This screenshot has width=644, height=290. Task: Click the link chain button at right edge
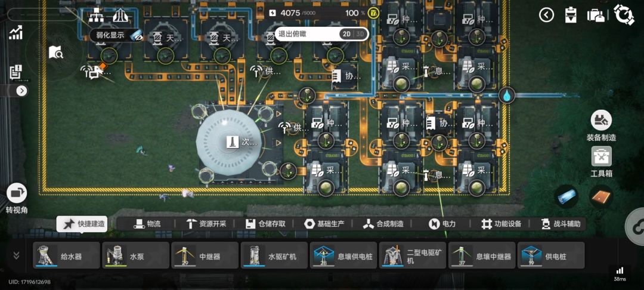pos(636,227)
